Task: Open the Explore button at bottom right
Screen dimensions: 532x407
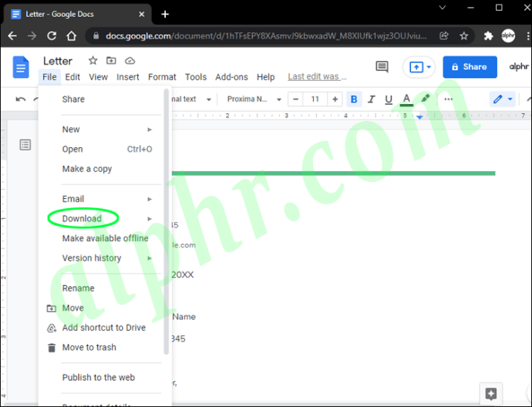Action: [x=491, y=394]
